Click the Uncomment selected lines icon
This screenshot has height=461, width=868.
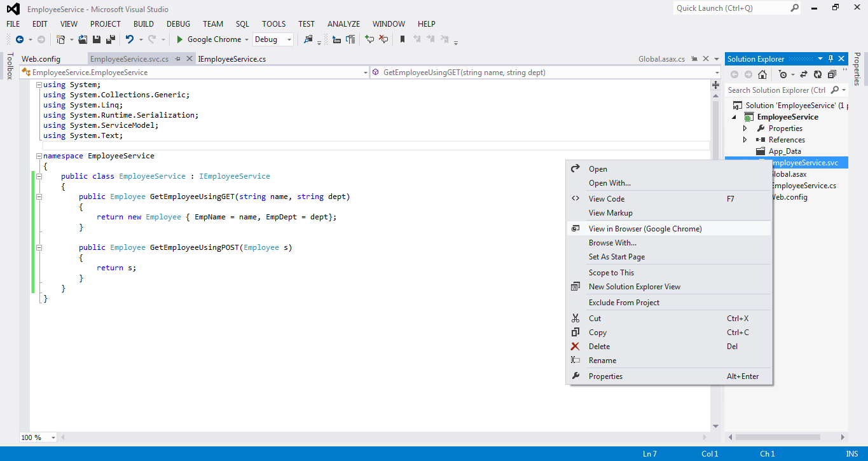pos(383,39)
